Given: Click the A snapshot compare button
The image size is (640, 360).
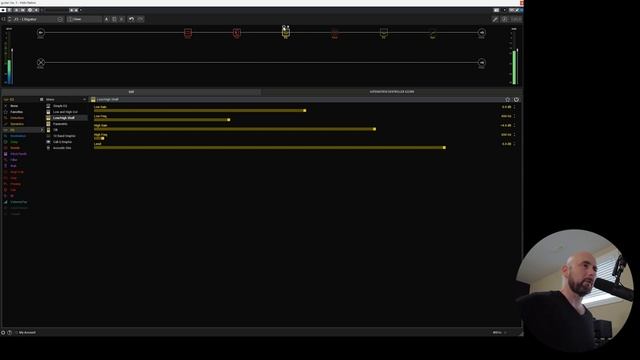Looking at the screenshot, I should tap(107, 19).
